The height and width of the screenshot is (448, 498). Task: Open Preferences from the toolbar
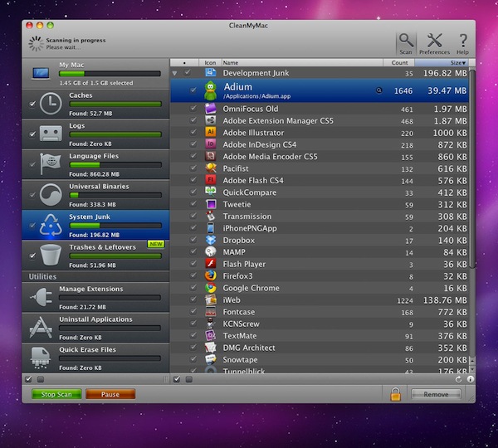click(434, 43)
